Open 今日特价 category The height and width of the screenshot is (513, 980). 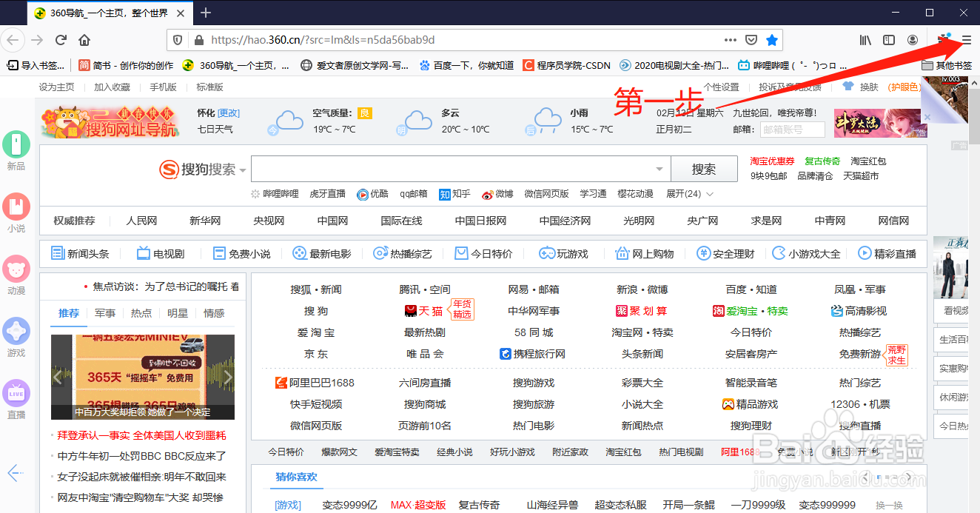tap(483, 254)
